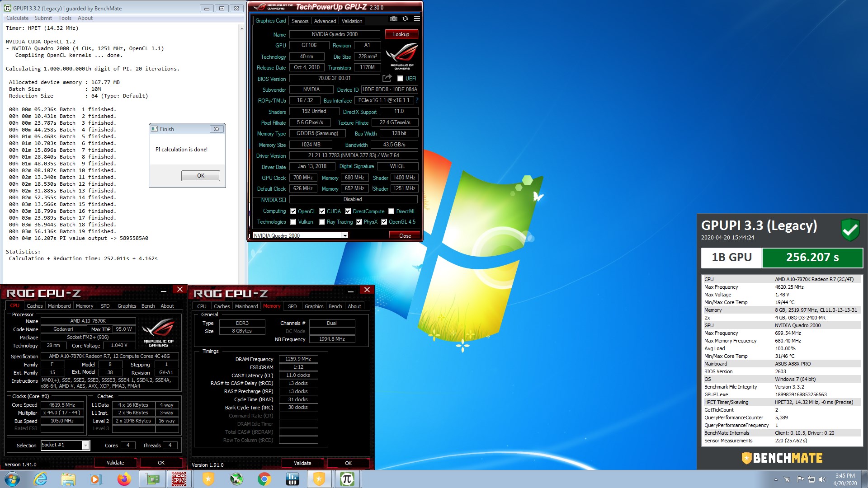Switch to GPUPI pi taskbar icon
The height and width of the screenshot is (488, 868).
tap(347, 479)
